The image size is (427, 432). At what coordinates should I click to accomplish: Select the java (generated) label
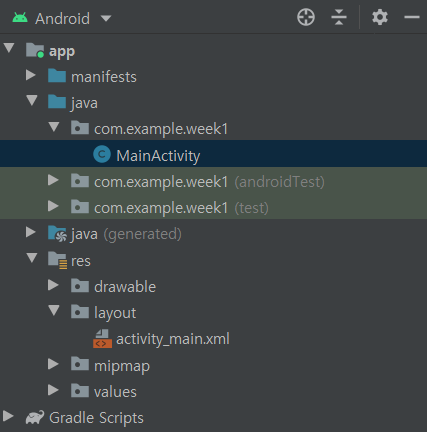pyautogui.click(x=126, y=235)
